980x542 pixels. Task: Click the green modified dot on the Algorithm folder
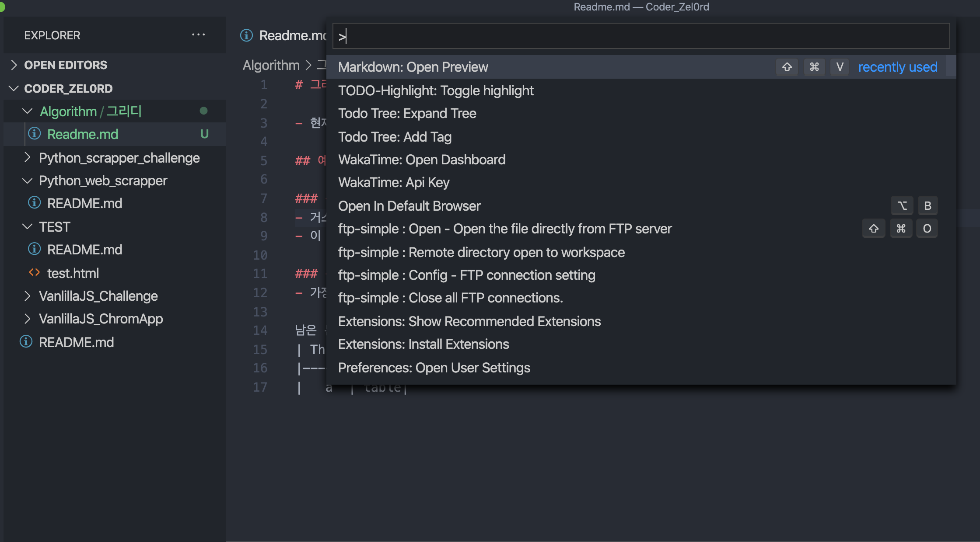[203, 111]
